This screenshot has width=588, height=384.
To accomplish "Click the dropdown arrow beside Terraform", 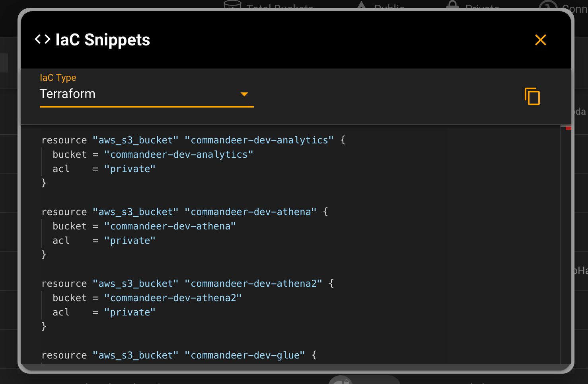I will point(244,94).
